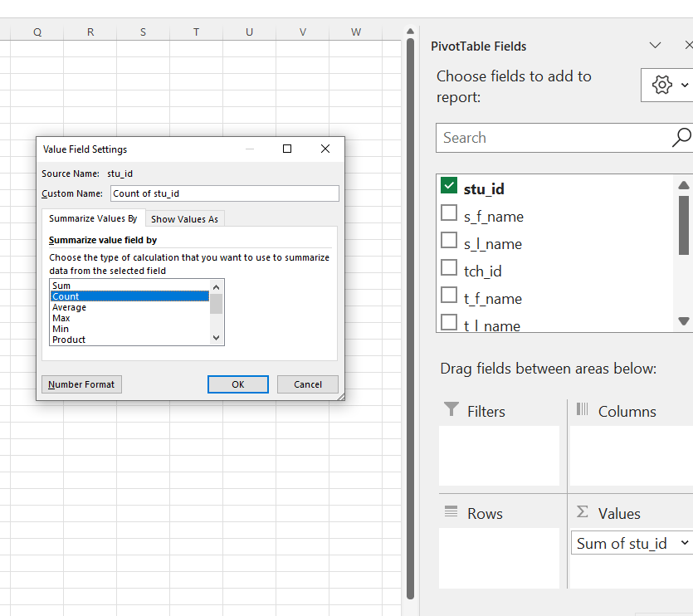693x616 pixels.
Task: Open the Number Format button
Action: [81, 384]
